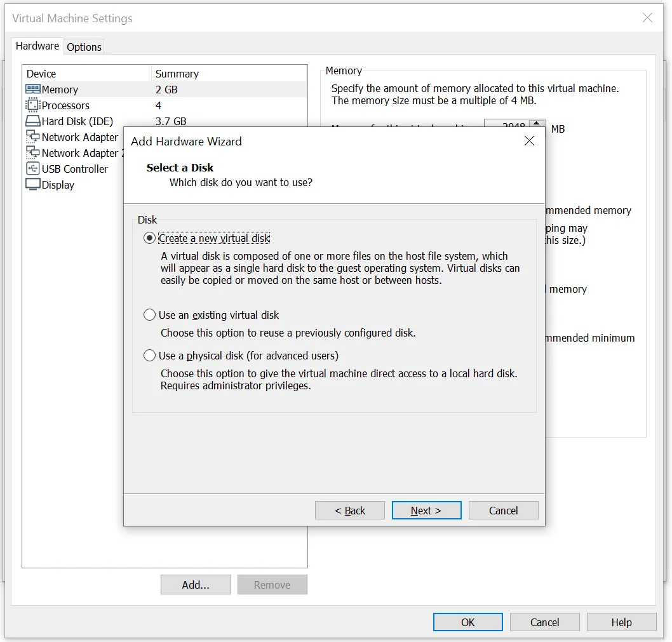Click the Add... device button
Image resolution: width=672 pixels, height=642 pixels.
point(196,585)
